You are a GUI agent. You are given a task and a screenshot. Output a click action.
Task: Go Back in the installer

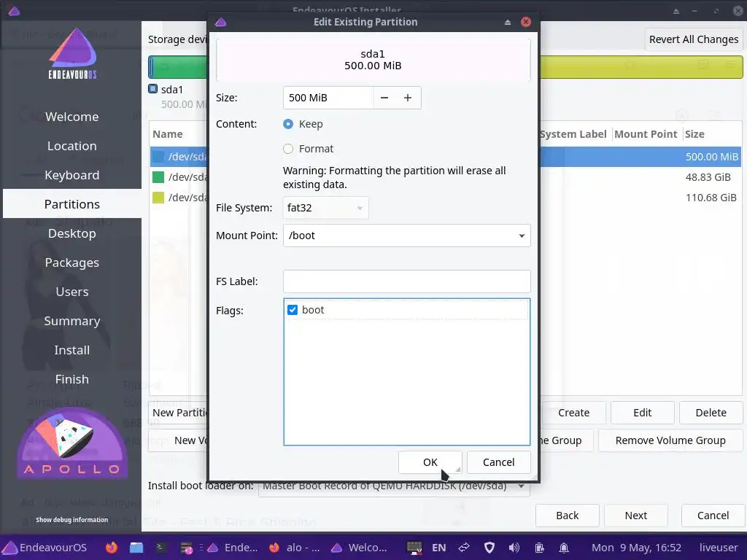point(567,516)
